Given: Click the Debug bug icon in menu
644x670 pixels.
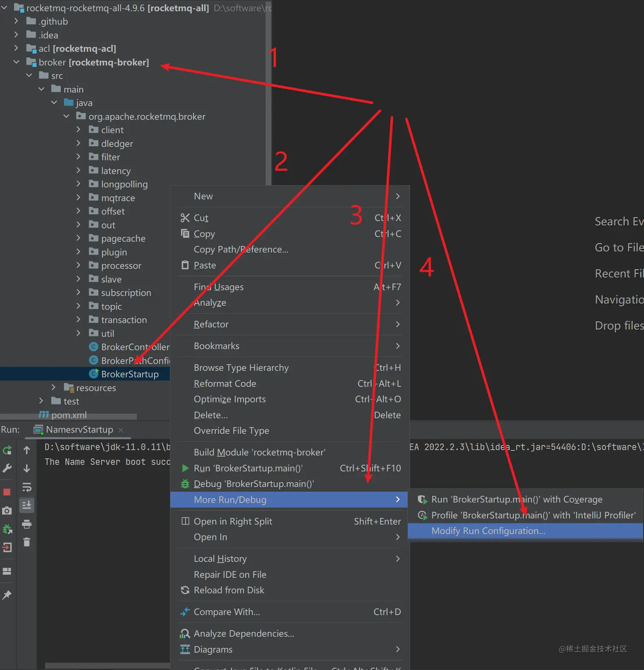Looking at the screenshot, I should (185, 484).
